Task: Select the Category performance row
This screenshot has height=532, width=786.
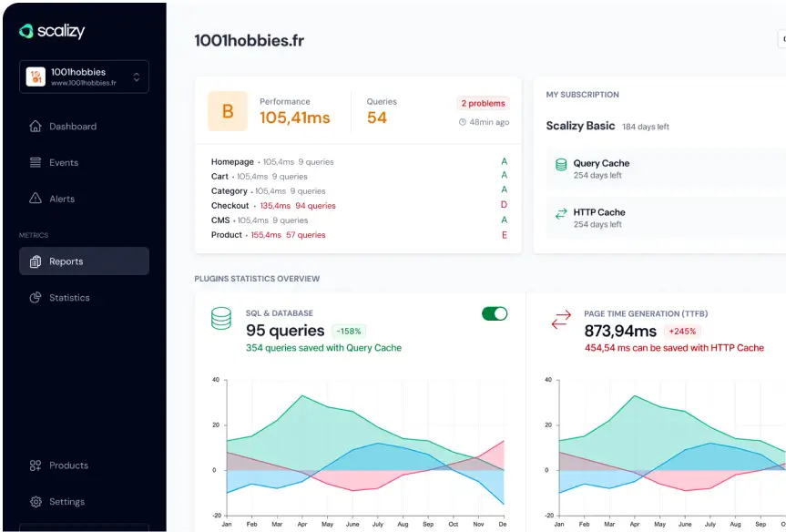Action: point(359,190)
